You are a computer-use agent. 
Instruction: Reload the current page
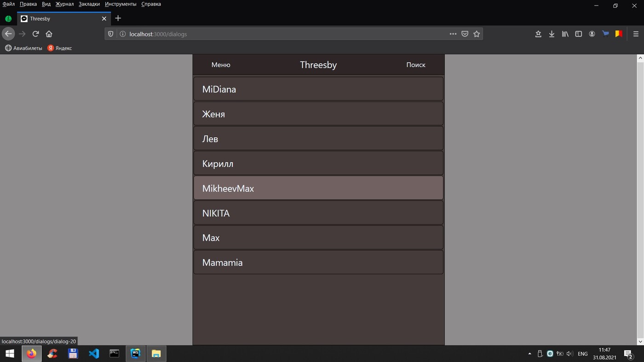coord(35,34)
